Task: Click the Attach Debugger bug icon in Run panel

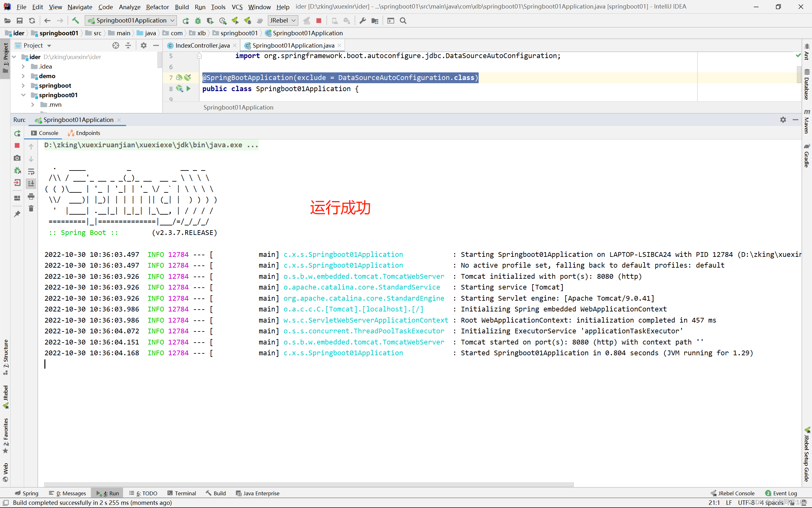Action: tap(17, 170)
